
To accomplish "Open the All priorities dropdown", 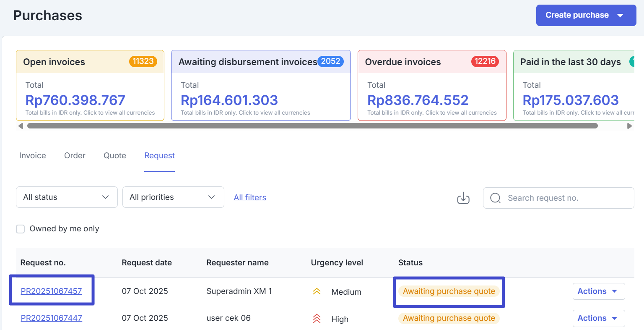I will click(173, 197).
